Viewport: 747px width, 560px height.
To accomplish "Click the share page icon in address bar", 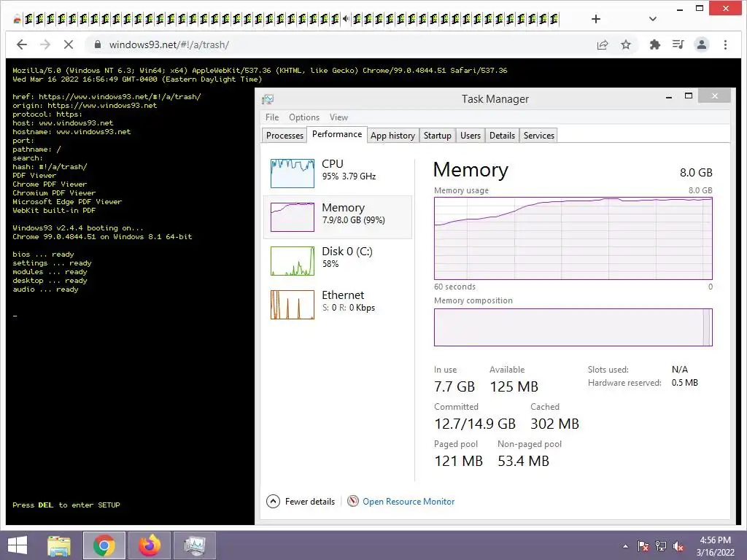I will tap(602, 44).
